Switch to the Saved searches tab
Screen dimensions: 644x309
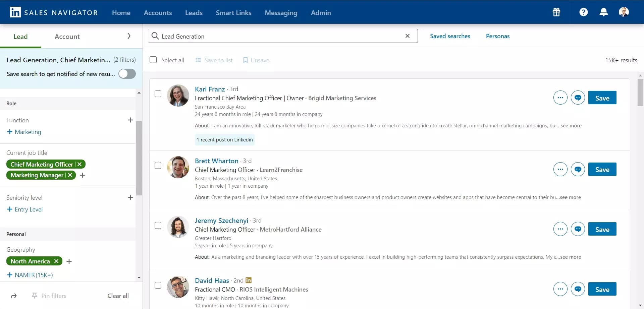450,36
